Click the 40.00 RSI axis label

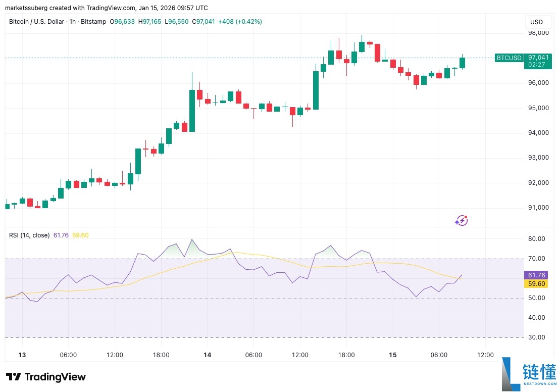coord(537,317)
